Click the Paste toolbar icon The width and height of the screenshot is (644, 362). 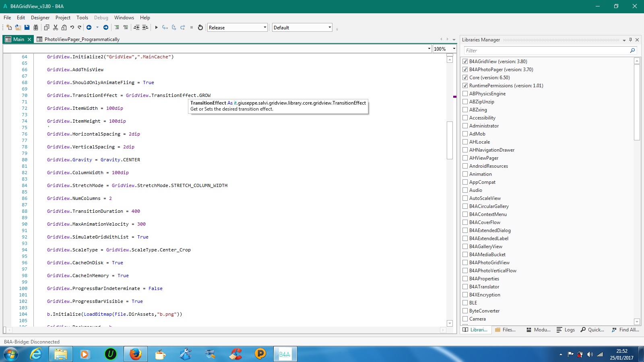coord(64,27)
